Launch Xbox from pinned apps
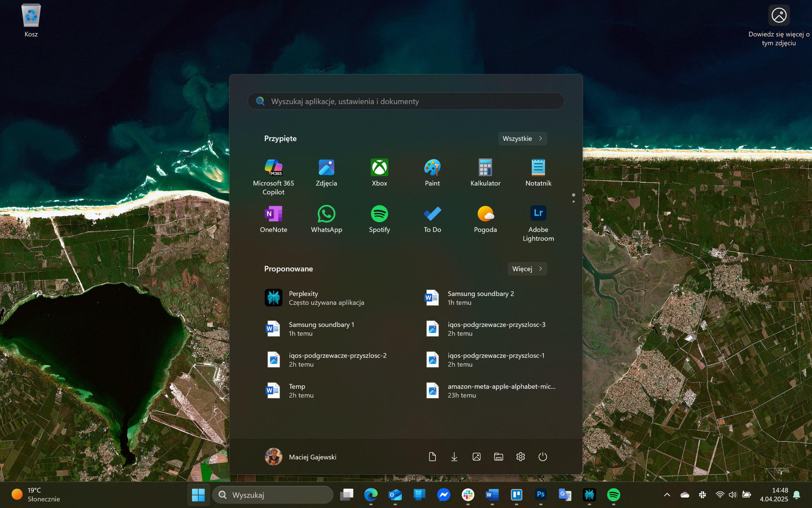This screenshot has height=508, width=812. 379,172
